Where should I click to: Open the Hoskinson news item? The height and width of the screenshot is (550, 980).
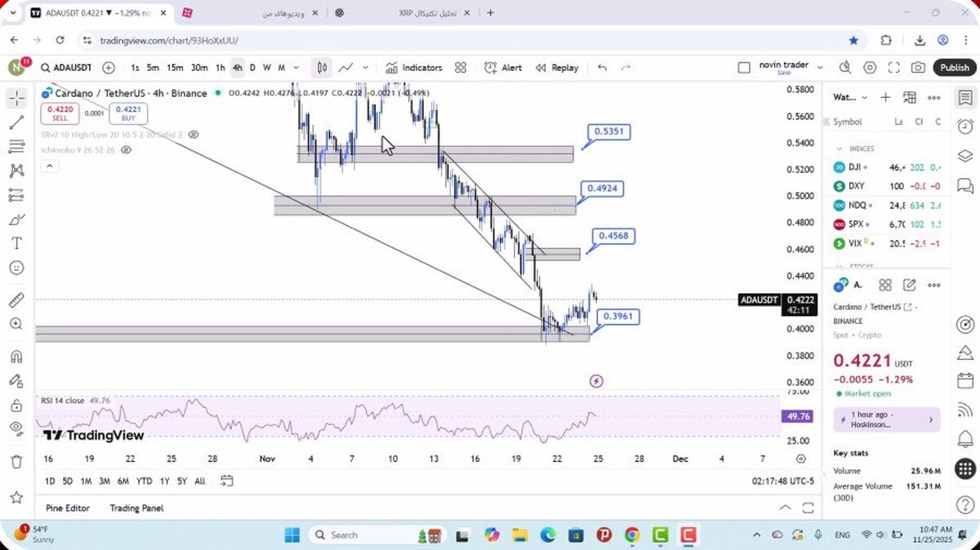point(887,419)
